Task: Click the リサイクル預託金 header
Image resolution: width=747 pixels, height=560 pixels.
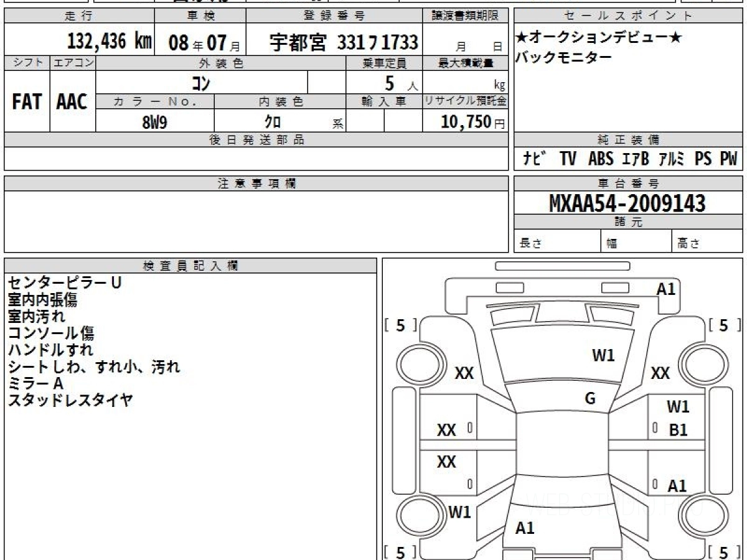Action: [466, 101]
